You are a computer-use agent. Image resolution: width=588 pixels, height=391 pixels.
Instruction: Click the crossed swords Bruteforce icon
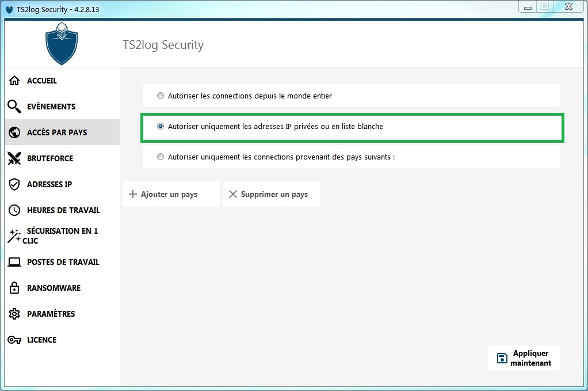(14, 158)
